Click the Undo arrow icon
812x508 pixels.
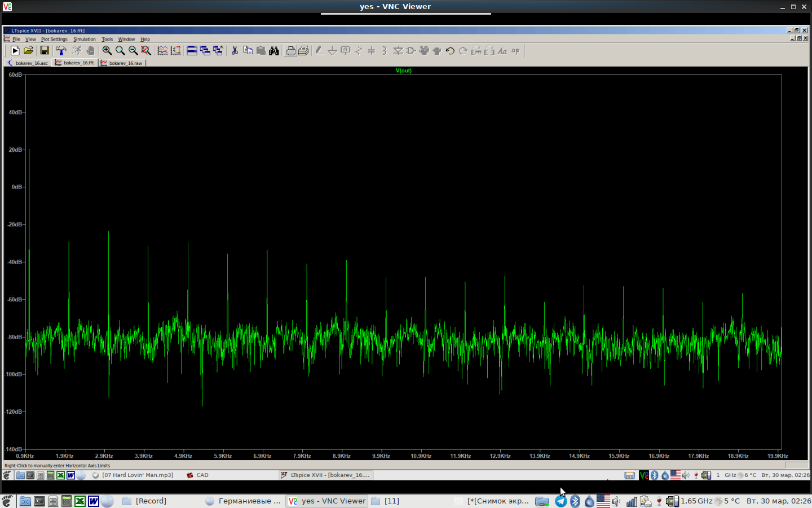pos(450,51)
